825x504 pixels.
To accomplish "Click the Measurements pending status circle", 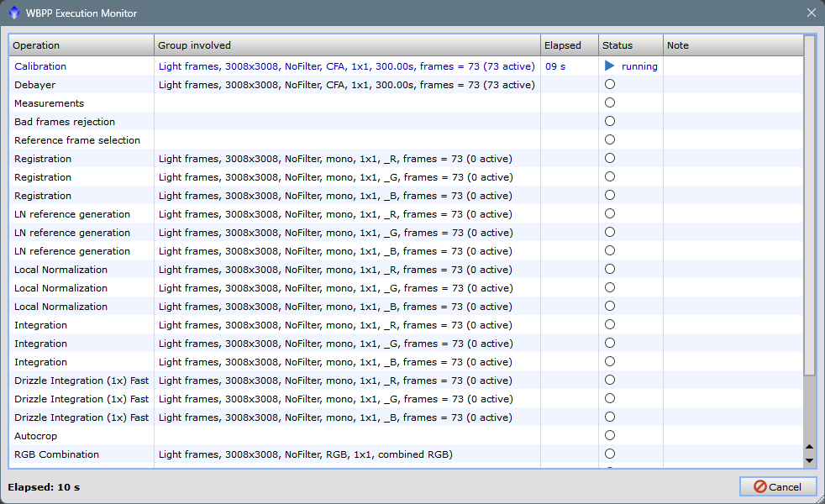I will (x=610, y=102).
